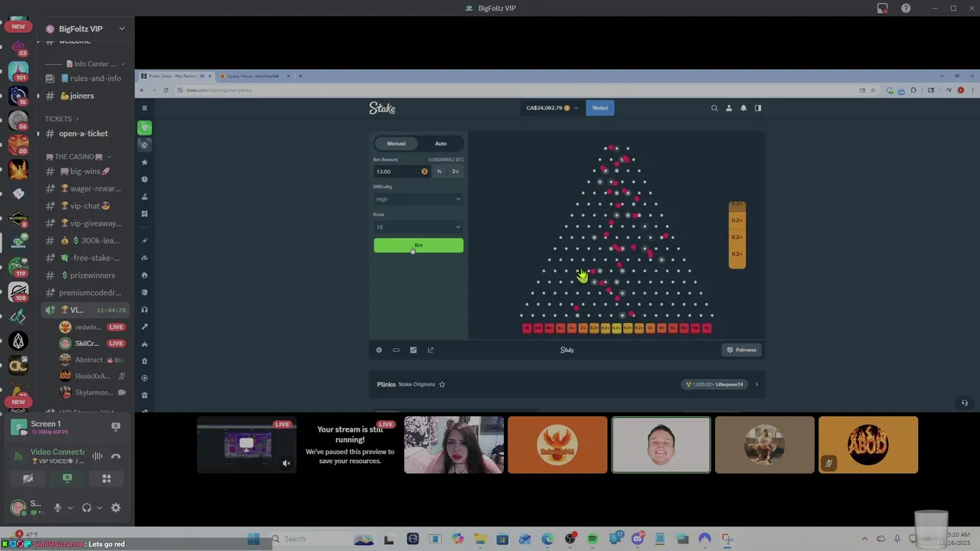Open the premiumcodedrops channel

pyautogui.click(x=84, y=292)
